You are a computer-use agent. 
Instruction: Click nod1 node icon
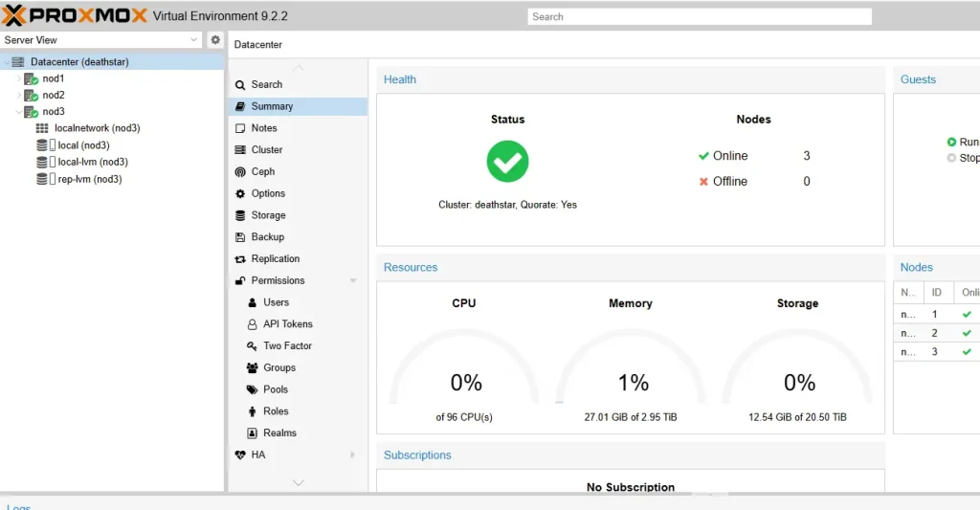pyautogui.click(x=31, y=78)
